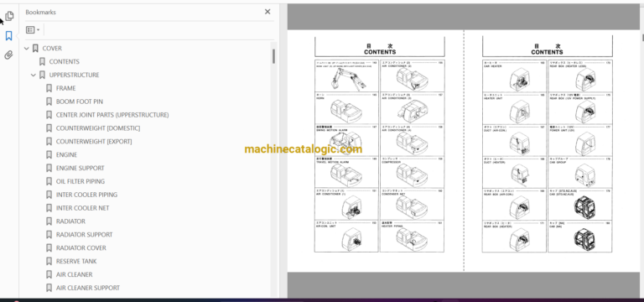Click the POWER UNIT (12V) diagram cell
The height and width of the screenshot is (302, 644).
point(580,141)
